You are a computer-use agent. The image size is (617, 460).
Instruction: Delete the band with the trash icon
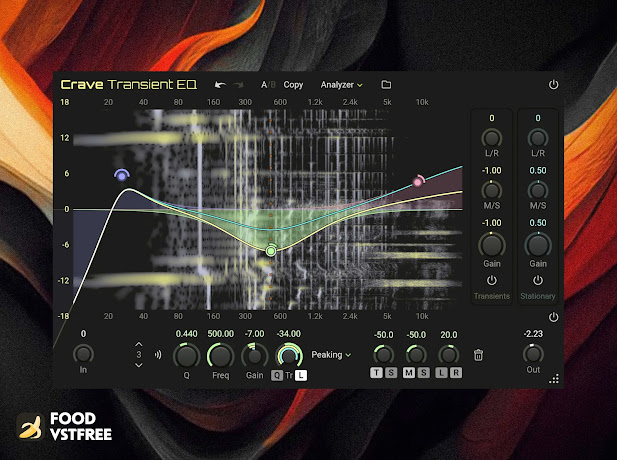click(478, 355)
